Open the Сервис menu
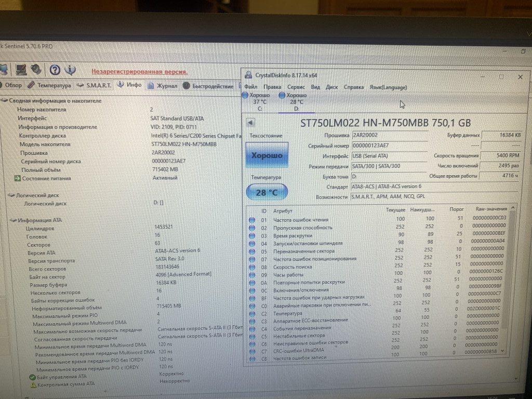Viewport: 532px width, 399px height. [296, 87]
